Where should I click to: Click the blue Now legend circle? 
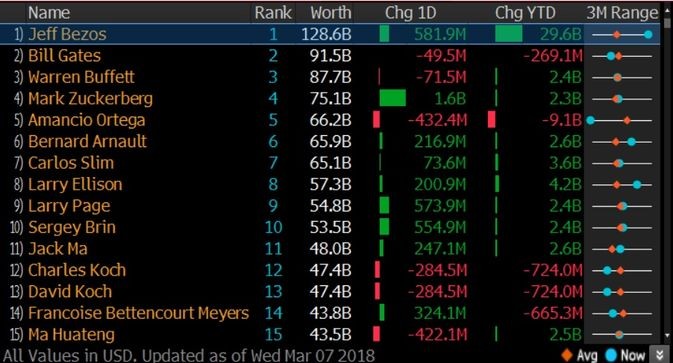[x=611, y=355]
